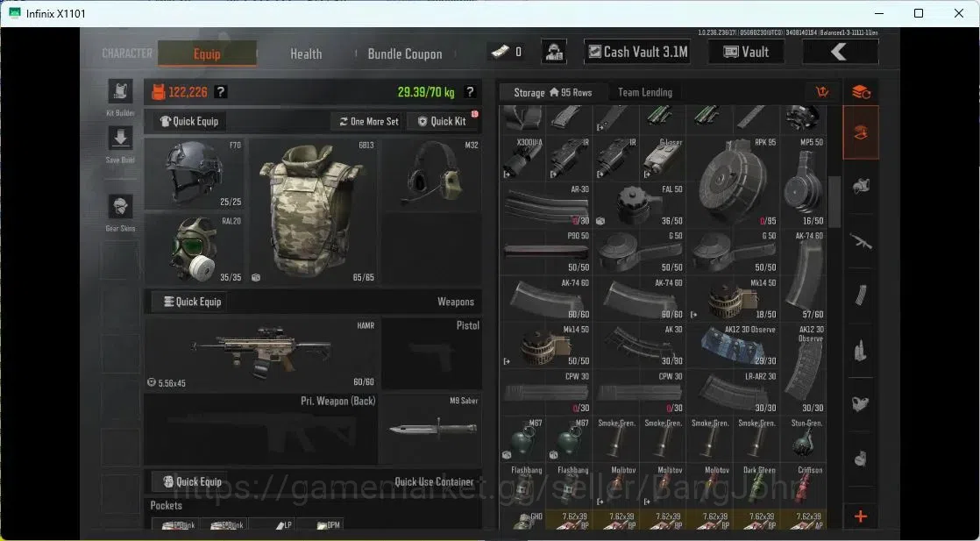The width and height of the screenshot is (980, 541).
Task: Select the Storage tab
Action: (x=552, y=92)
